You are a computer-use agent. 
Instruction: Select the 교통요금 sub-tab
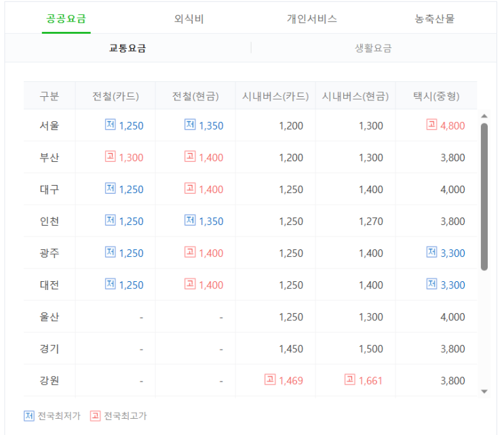tap(128, 48)
